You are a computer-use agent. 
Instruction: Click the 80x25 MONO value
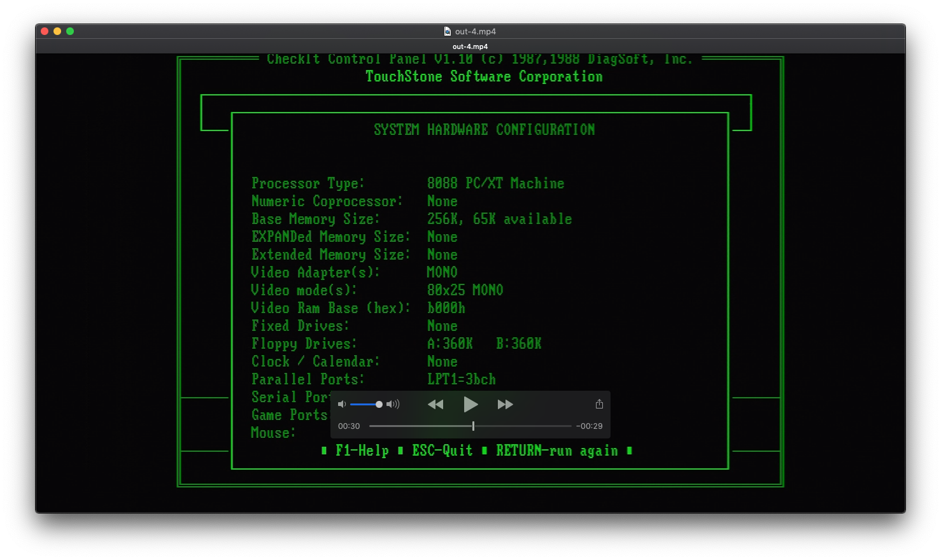click(465, 290)
